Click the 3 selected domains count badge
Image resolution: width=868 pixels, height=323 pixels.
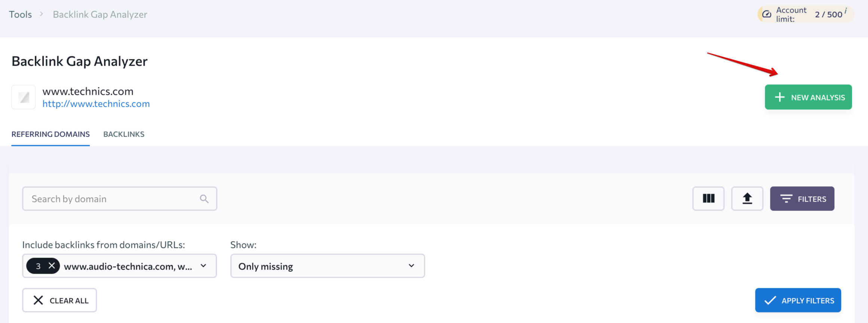click(38, 266)
